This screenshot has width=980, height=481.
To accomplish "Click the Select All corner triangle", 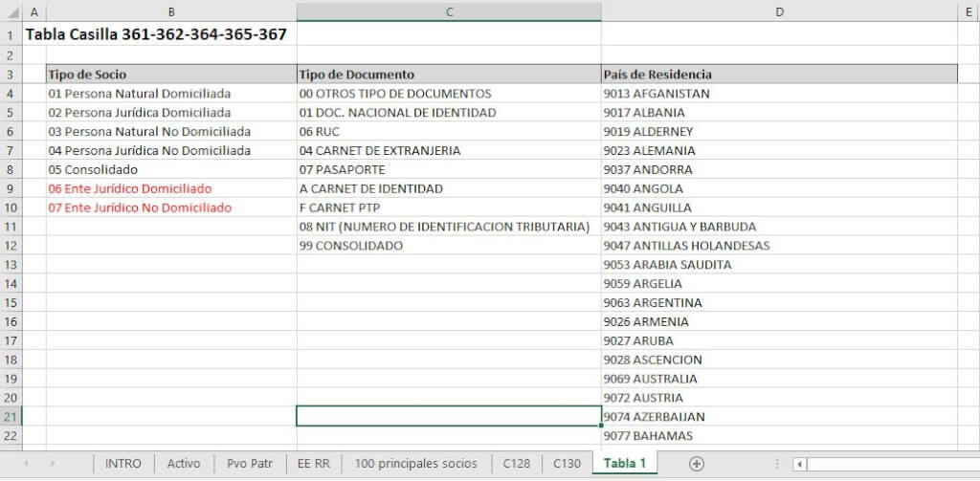I will [11, 12].
